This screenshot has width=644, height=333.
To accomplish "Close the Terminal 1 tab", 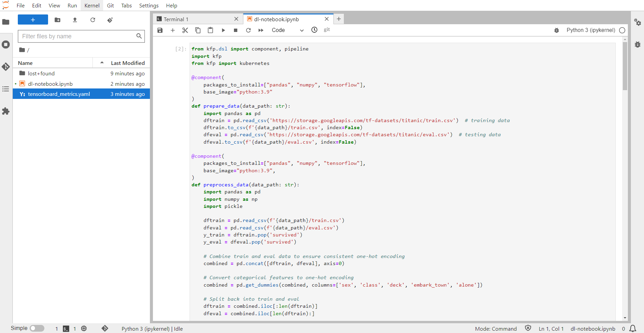I will click(x=236, y=19).
